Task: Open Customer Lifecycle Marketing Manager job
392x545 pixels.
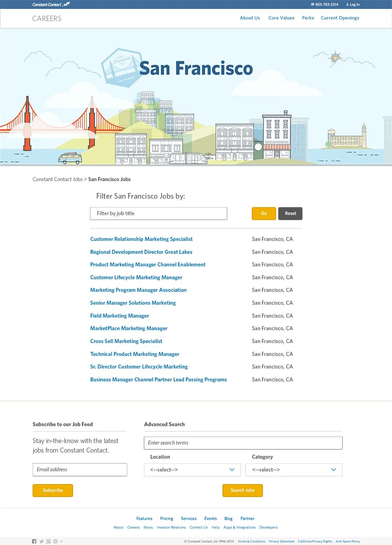Action: pyautogui.click(x=136, y=277)
